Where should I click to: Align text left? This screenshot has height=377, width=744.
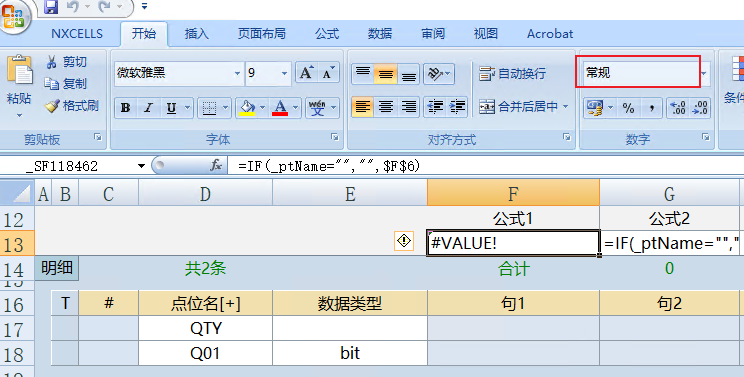[363, 107]
